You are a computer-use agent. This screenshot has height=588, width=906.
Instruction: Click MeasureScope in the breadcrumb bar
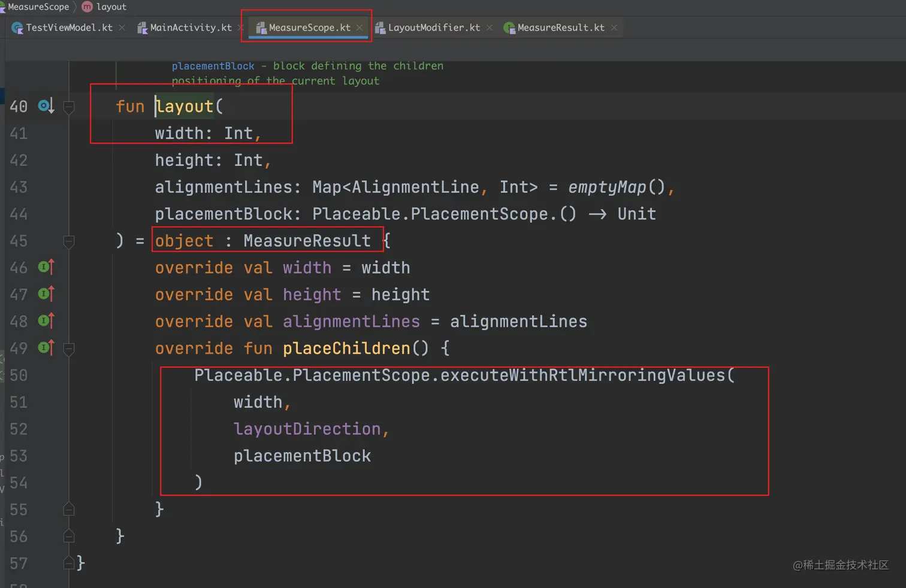pos(38,7)
